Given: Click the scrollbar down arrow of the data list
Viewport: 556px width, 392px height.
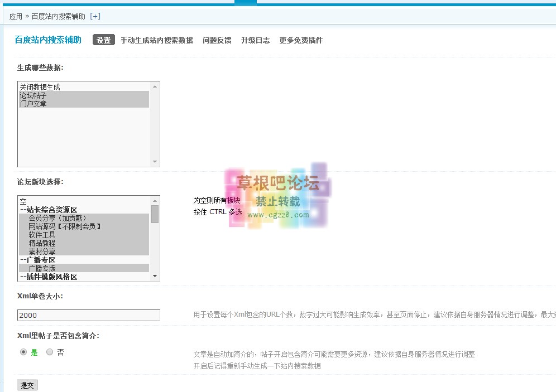Looking at the screenshot, I should (x=155, y=162).
